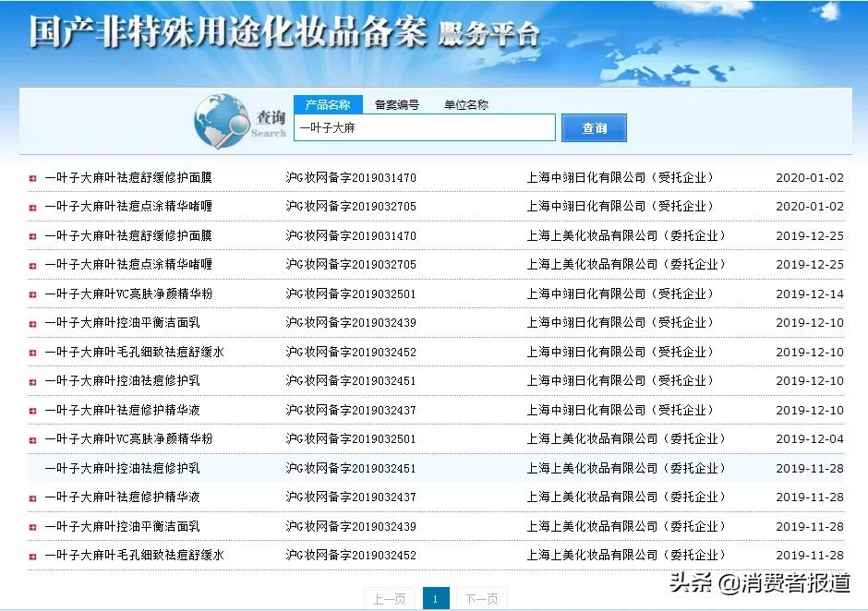
Task: Click red bullet of 2019-12-10 控油祛痘修护乳 row
Action: pos(32,382)
